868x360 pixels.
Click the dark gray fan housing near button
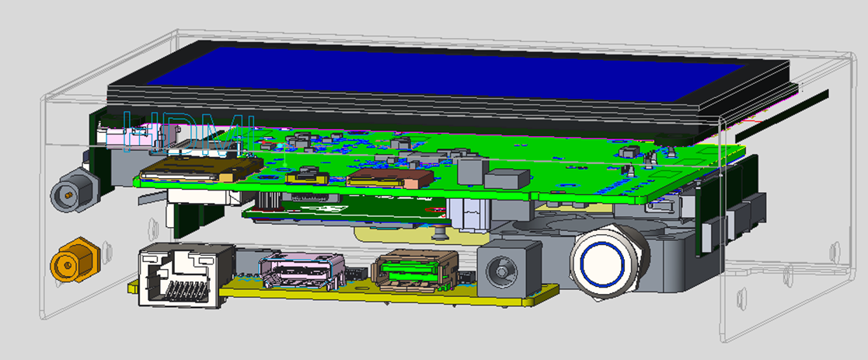coord(668,257)
